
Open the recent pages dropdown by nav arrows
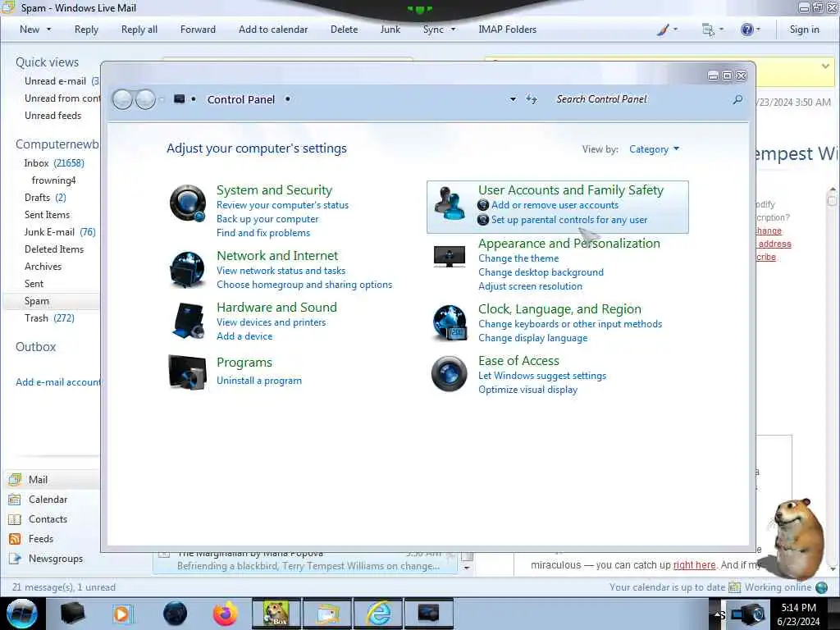(162, 99)
